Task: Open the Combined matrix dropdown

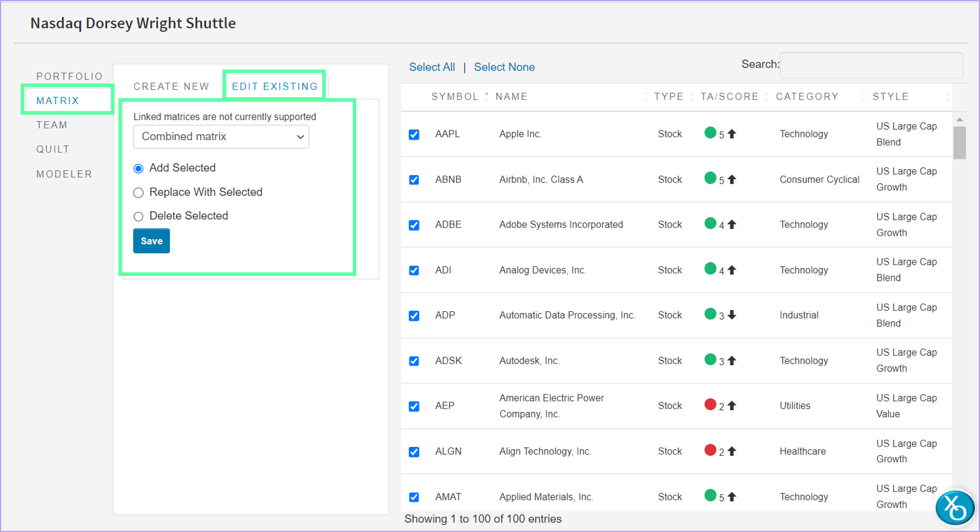Action: 221,136
